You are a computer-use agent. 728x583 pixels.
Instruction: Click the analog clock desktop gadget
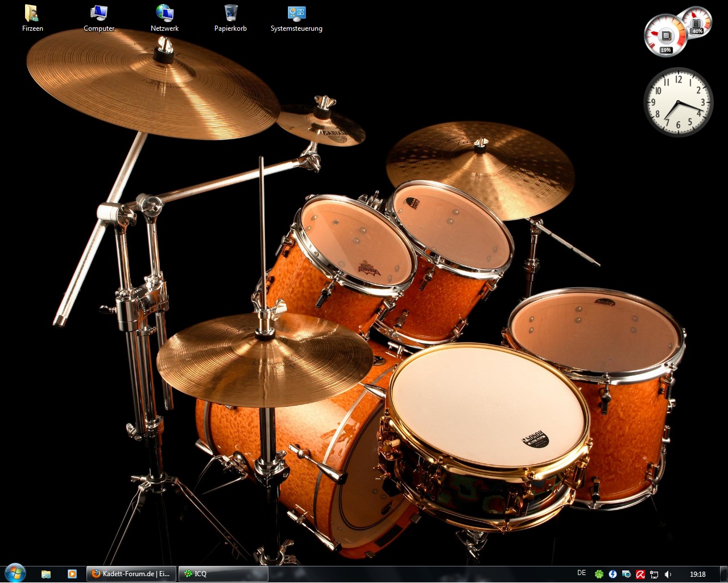tap(678, 102)
